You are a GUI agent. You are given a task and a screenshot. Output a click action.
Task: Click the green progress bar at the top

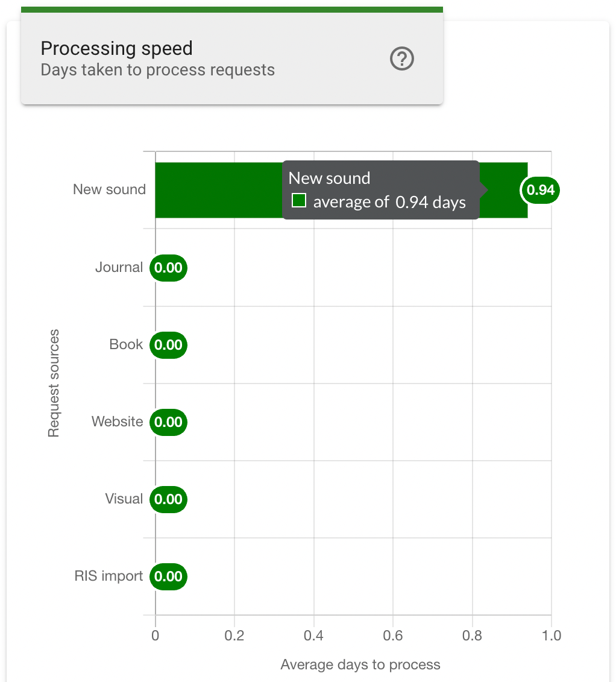pyautogui.click(x=232, y=8)
